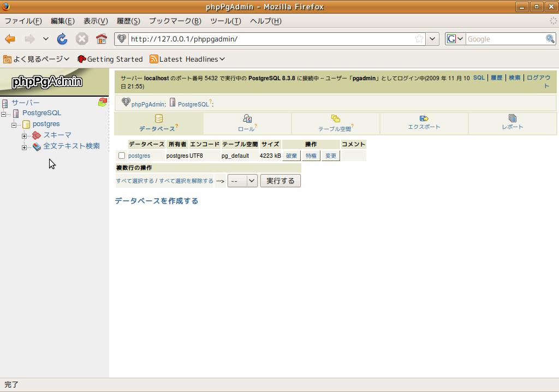Open the multi-row action dropdown
559x392 pixels.
pyautogui.click(x=242, y=181)
